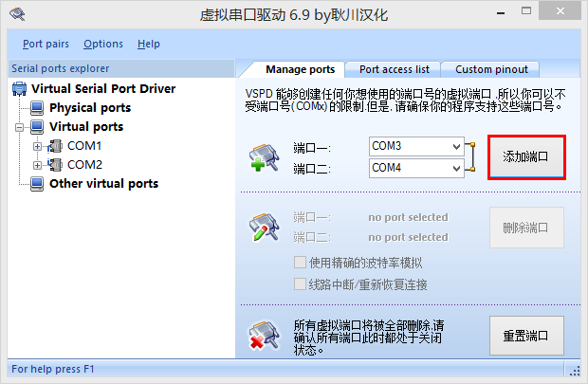588x384 pixels.
Task: Close the 虚拟串口驱动 window
Action: 560,11
